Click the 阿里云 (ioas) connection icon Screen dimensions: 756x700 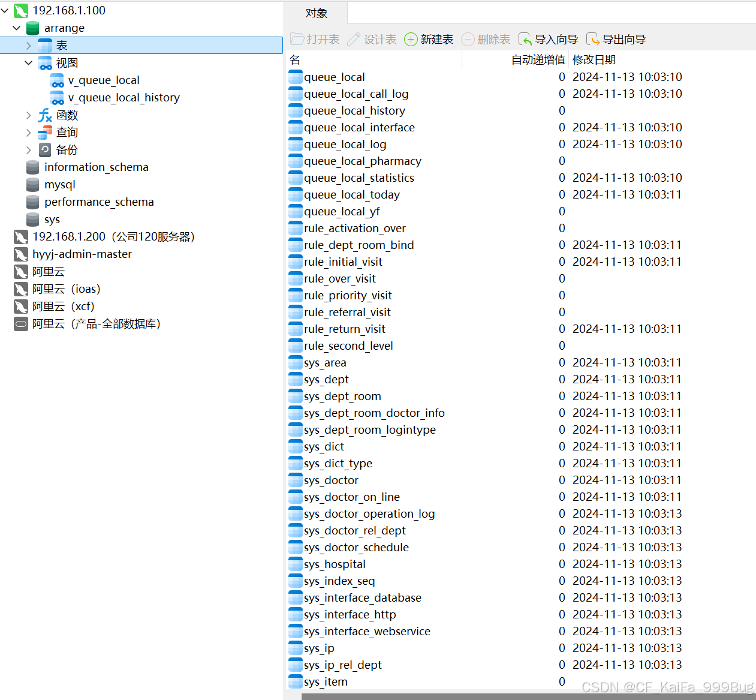pyautogui.click(x=21, y=289)
